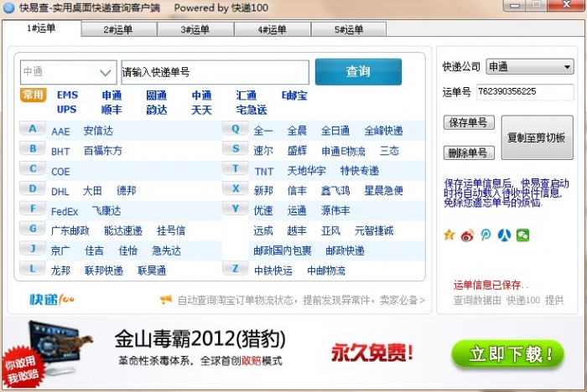Click the 快递100 logo
This screenshot has width=587, height=392.
[52, 299]
